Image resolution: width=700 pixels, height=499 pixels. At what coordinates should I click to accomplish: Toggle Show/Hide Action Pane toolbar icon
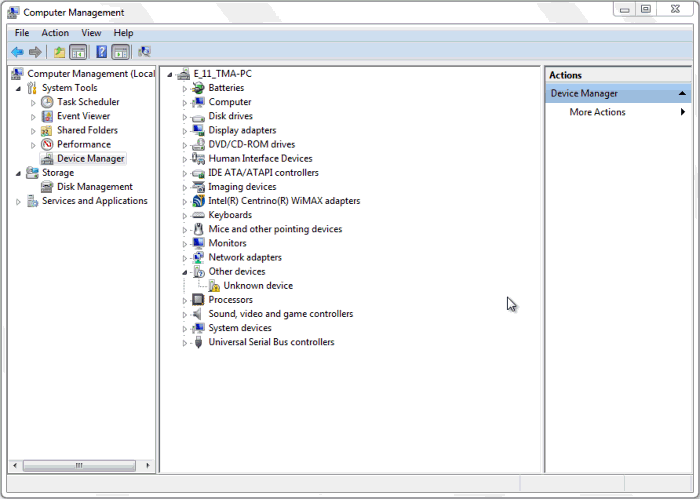tap(121, 52)
